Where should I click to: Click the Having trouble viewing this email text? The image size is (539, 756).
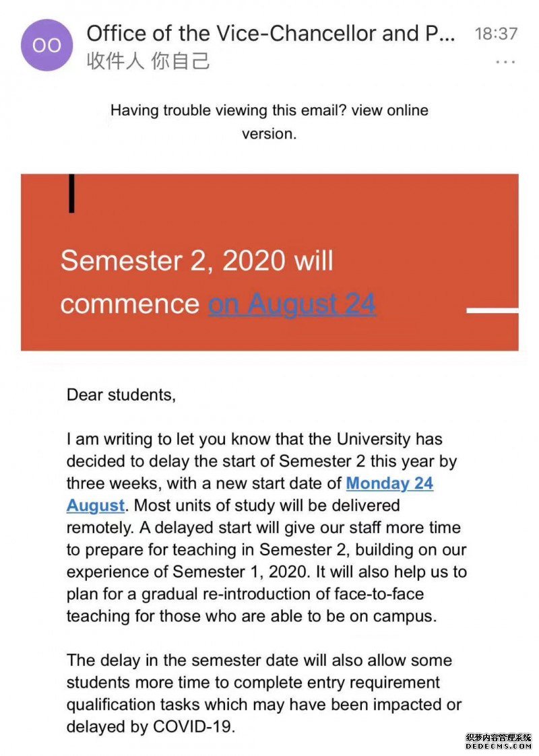click(228, 110)
